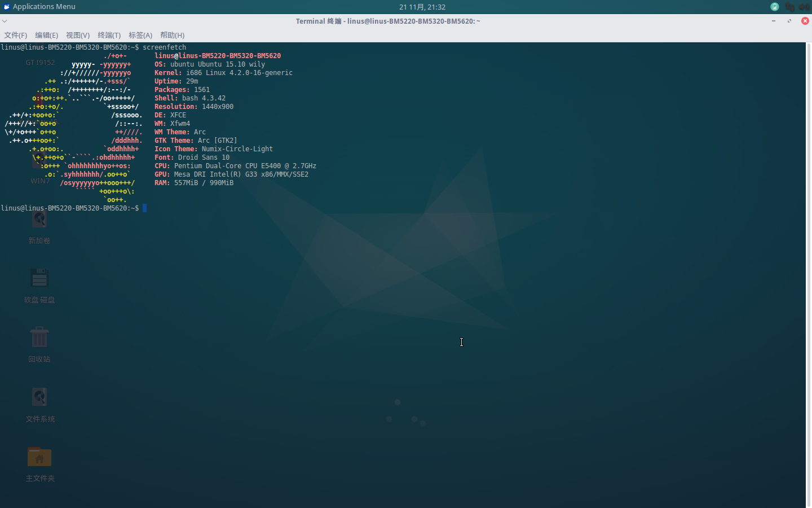Maximize the Terminal window
The height and width of the screenshot is (508, 812).
click(x=789, y=21)
